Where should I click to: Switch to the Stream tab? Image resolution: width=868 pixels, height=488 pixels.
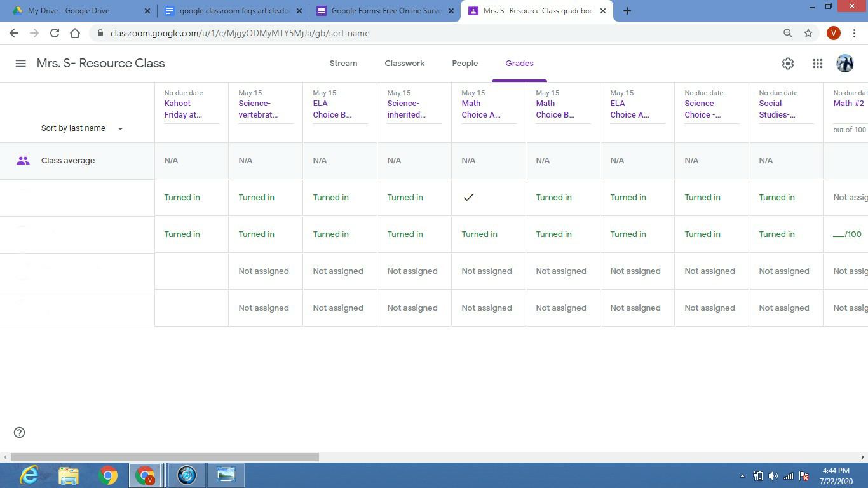[343, 64]
